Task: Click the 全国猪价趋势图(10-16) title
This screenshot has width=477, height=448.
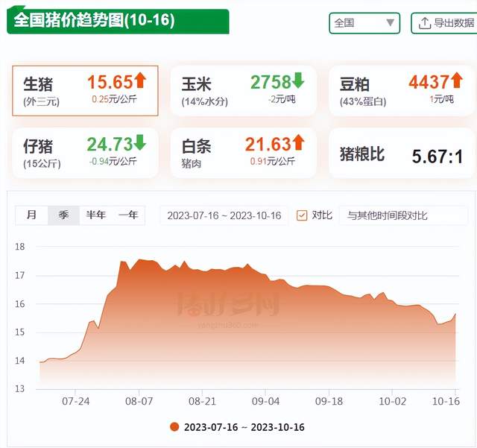Action: 95,20
